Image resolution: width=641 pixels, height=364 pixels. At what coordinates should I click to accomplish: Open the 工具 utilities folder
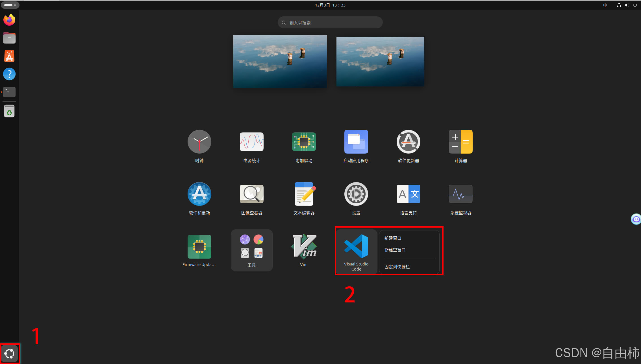coord(252,250)
